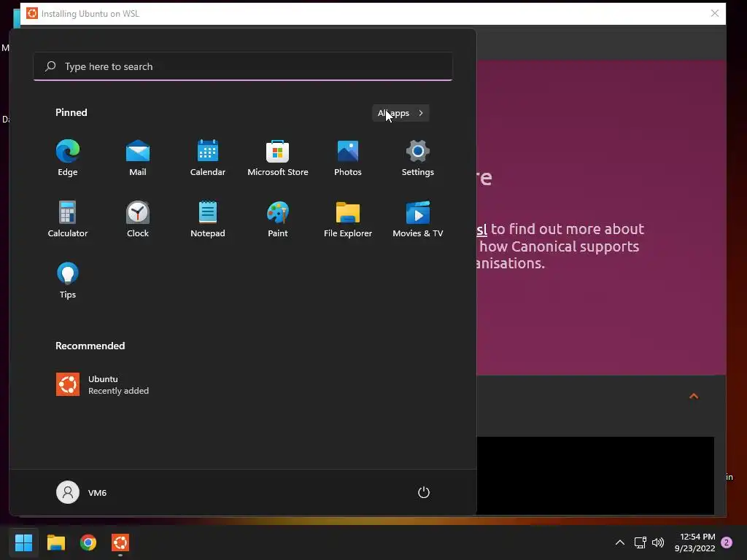Show hidden system tray icons
747x560 pixels.
click(620, 542)
